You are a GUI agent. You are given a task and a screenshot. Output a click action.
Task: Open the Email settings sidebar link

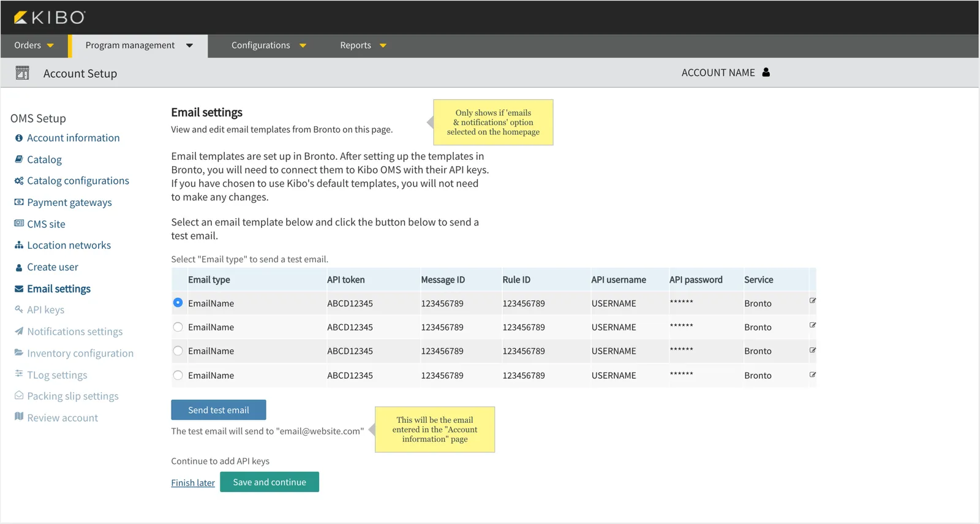click(59, 289)
